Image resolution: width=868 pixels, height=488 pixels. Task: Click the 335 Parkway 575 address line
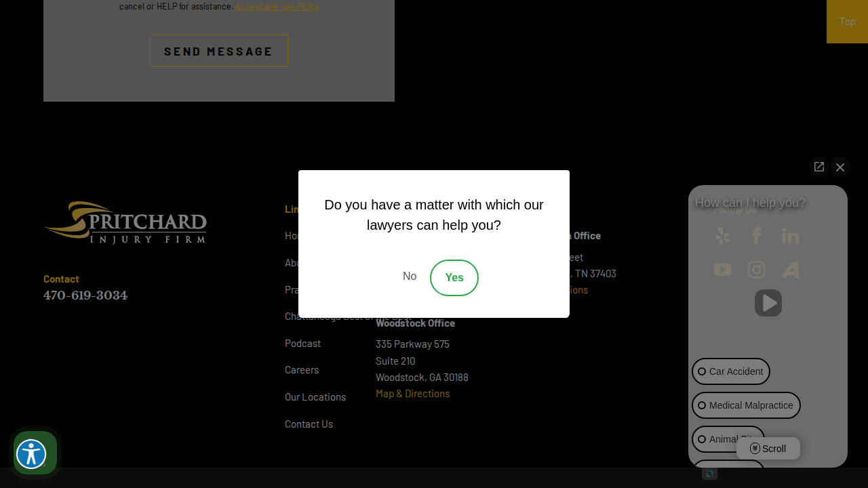412,344
